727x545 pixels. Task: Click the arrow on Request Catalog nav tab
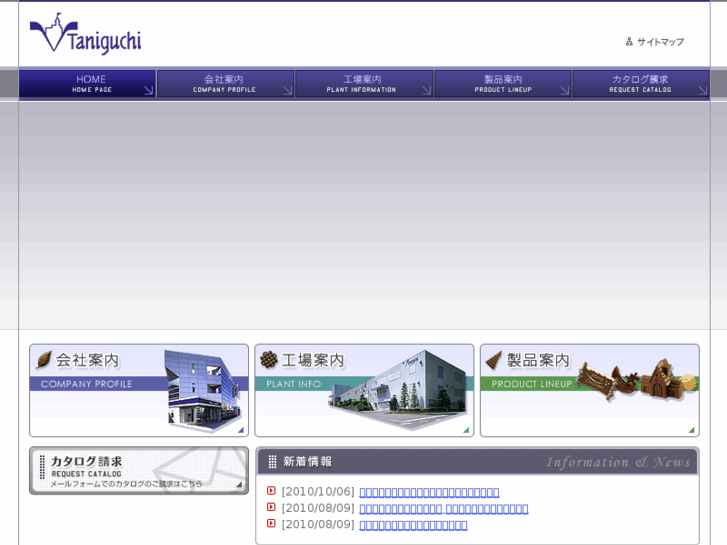pyautogui.click(x=703, y=90)
